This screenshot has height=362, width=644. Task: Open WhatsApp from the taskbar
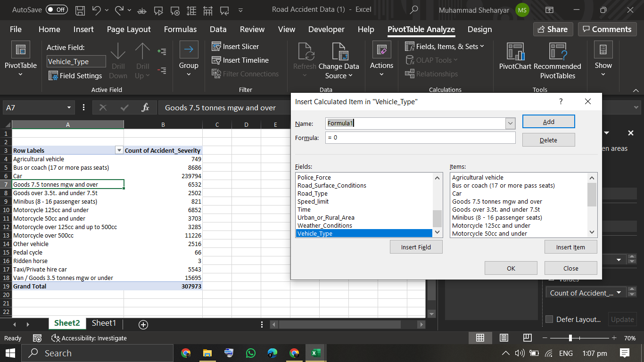coord(250,353)
